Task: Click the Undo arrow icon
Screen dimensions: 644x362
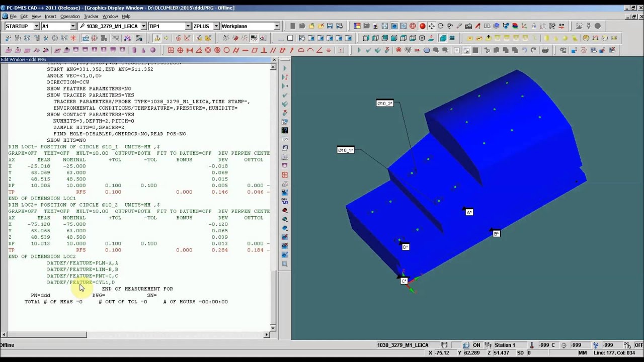Action: (x=524, y=50)
